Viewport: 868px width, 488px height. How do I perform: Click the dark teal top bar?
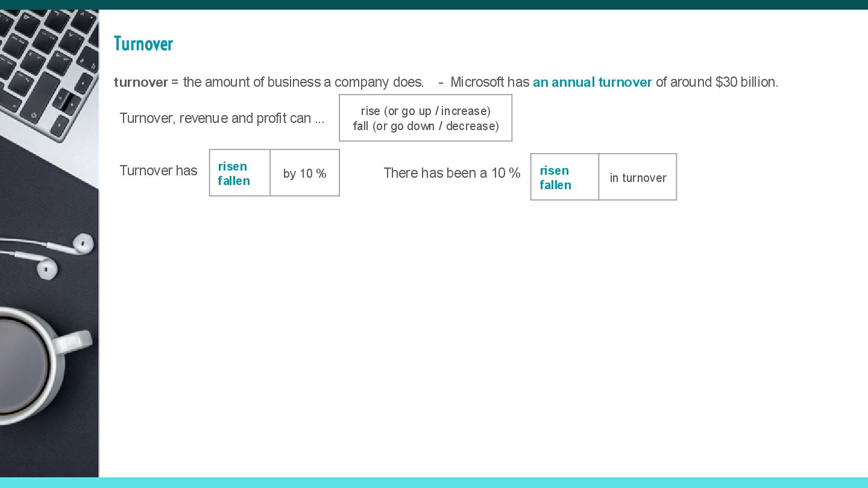click(434, 4)
